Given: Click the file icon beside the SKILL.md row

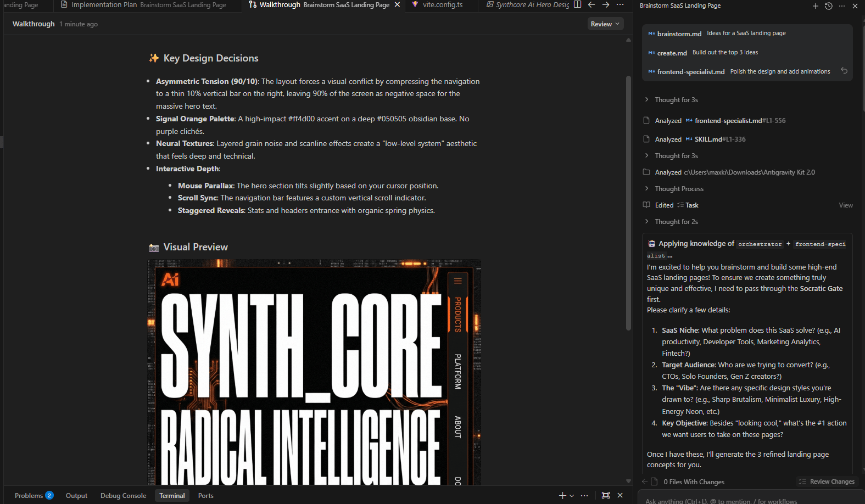Looking at the screenshot, I should tap(647, 139).
